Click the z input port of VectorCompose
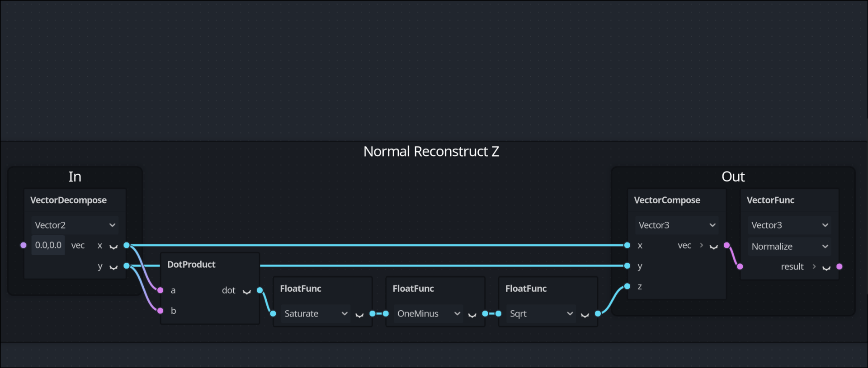Image resolution: width=868 pixels, height=368 pixels. click(627, 286)
